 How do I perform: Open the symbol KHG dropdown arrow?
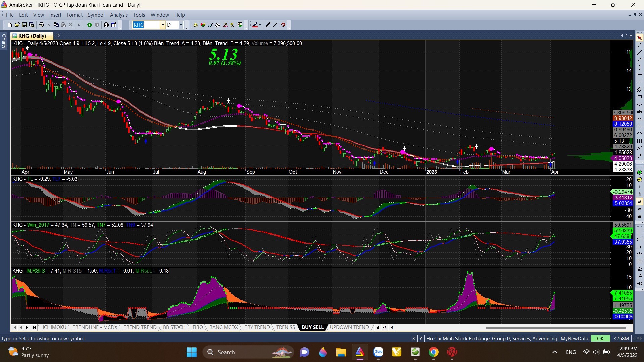[x=162, y=25]
